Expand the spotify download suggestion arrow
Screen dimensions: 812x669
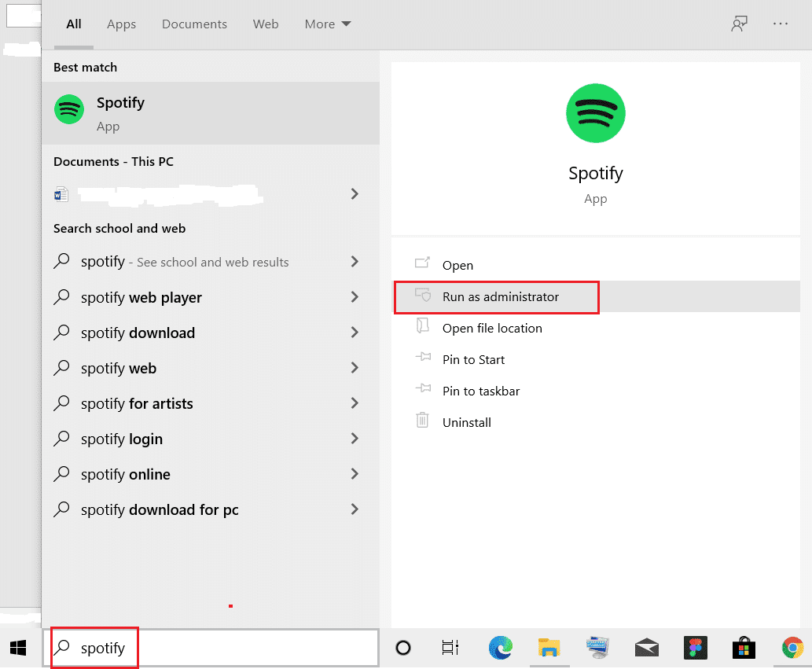pyautogui.click(x=355, y=333)
